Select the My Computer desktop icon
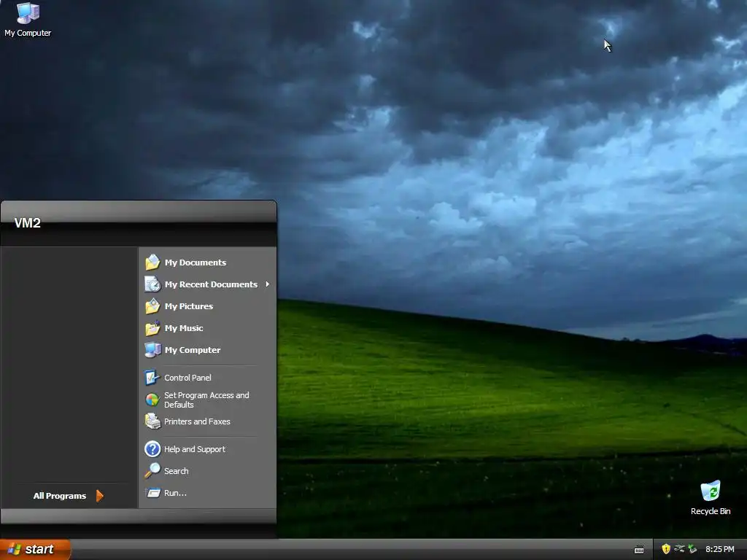Image resolution: width=747 pixels, height=560 pixels. [x=28, y=20]
